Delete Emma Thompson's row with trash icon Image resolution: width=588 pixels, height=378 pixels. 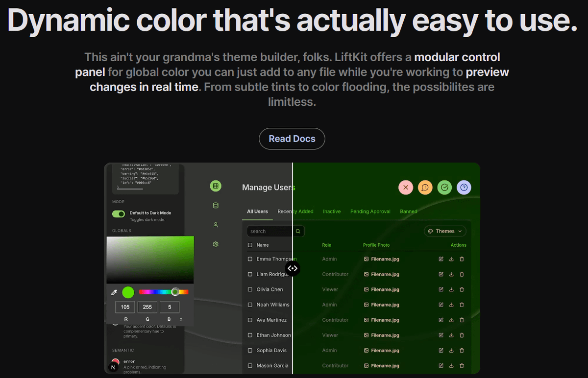coord(462,259)
